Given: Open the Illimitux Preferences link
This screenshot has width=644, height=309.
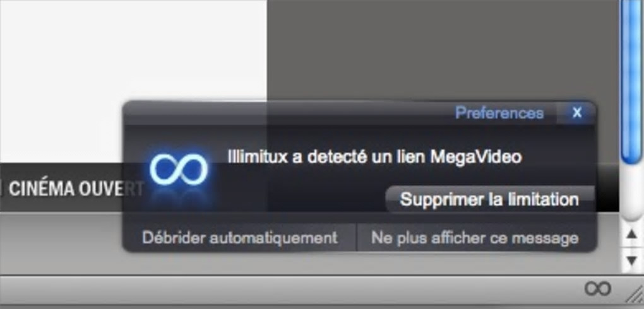Looking at the screenshot, I should [x=499, y=113].
